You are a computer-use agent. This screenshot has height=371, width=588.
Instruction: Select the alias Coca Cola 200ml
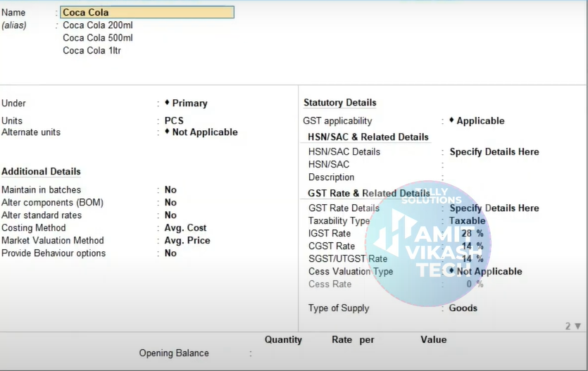click(x=97, y=25)
